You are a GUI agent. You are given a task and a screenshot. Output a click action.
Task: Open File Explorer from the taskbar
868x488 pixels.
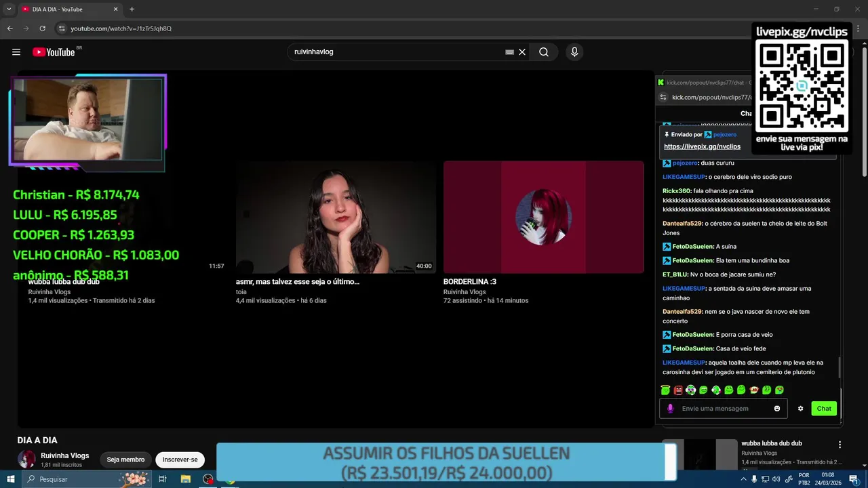[x=186, y=479]
